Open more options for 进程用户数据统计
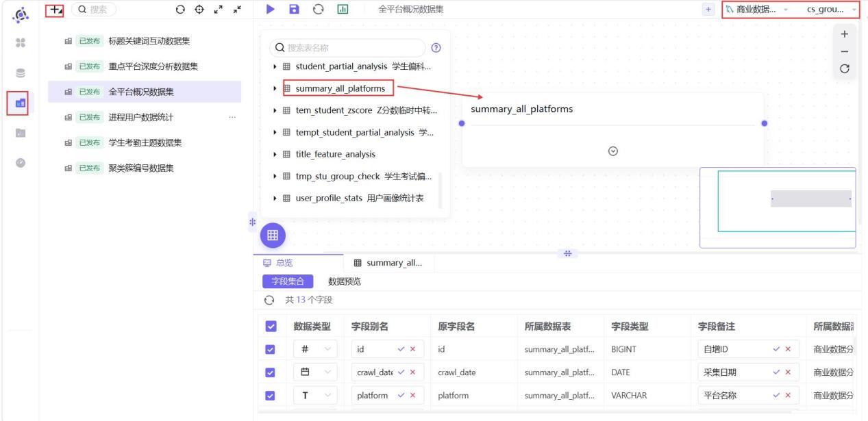 point(232,117)
